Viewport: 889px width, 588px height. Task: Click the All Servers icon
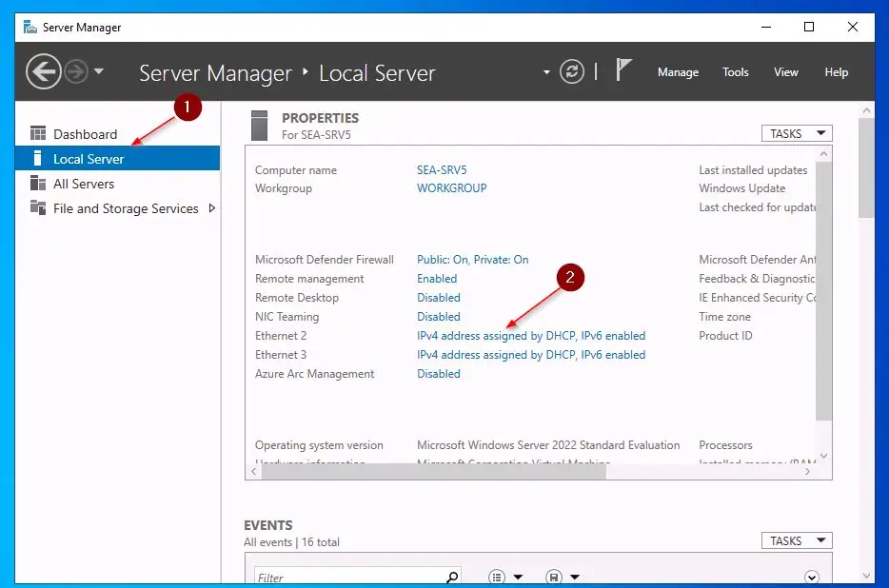pyautogui.click(x=37, y=183)
